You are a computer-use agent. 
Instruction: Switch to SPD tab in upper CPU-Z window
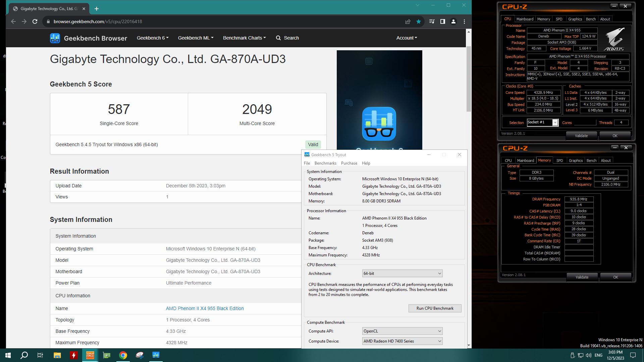point(559,19)
